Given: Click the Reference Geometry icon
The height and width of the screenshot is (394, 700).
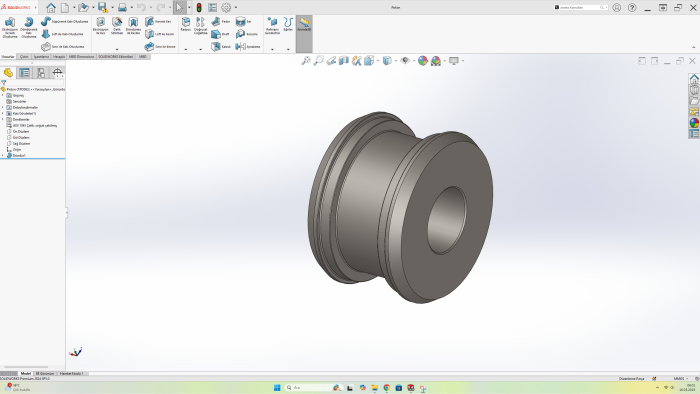Looking at the screenshot, I should (272, 22).
